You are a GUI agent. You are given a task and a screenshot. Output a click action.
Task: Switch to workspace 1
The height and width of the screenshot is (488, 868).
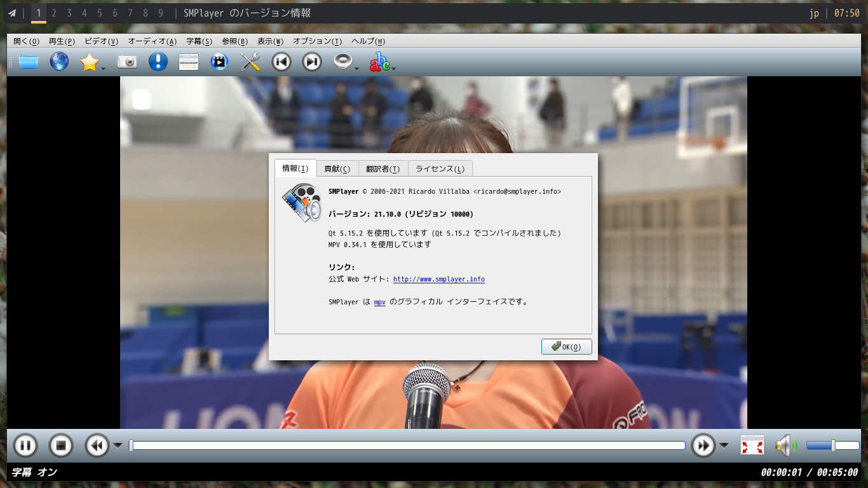39,13
